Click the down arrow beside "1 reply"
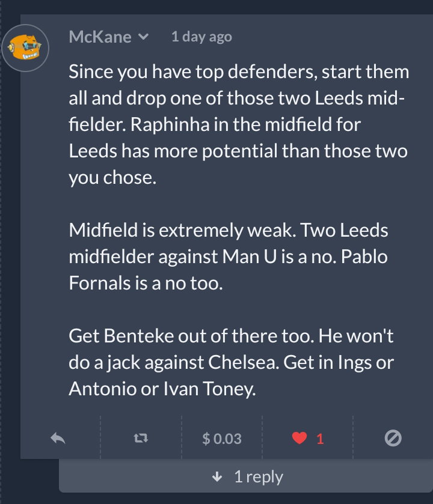The height and width of the screenshot is (504, 433). point(218,477)
